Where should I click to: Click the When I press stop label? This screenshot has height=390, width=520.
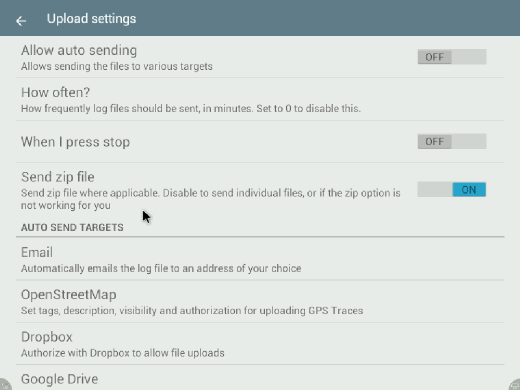pyautogui.click(x=75, y=142)
